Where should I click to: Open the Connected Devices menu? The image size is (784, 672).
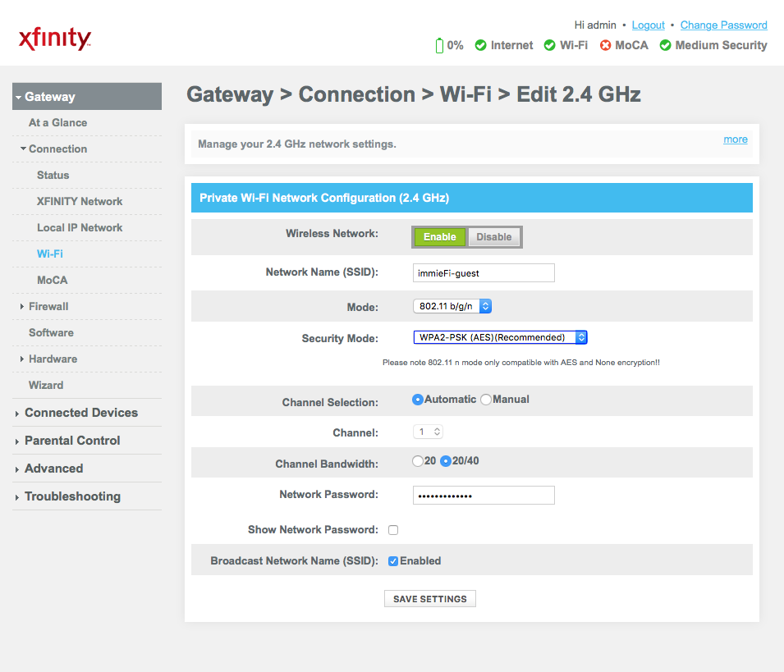[80, 413]
